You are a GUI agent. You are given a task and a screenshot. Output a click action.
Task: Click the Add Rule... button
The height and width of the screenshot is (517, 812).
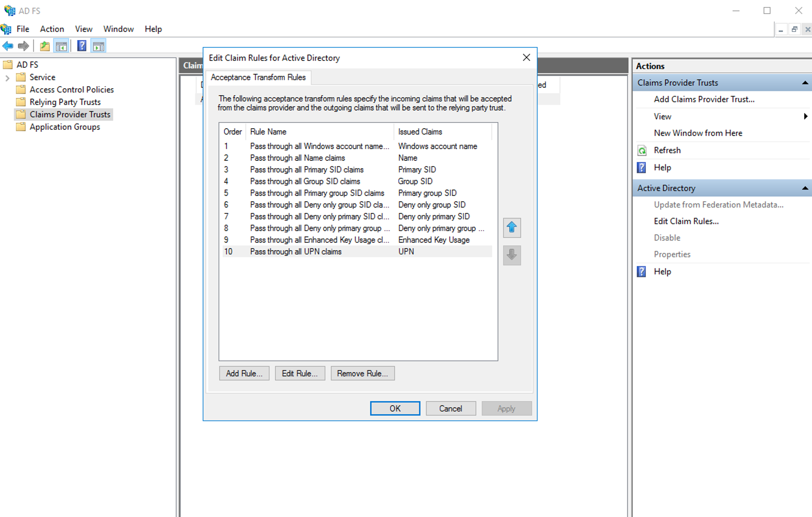pyautogui.click(x=244, y=373)
